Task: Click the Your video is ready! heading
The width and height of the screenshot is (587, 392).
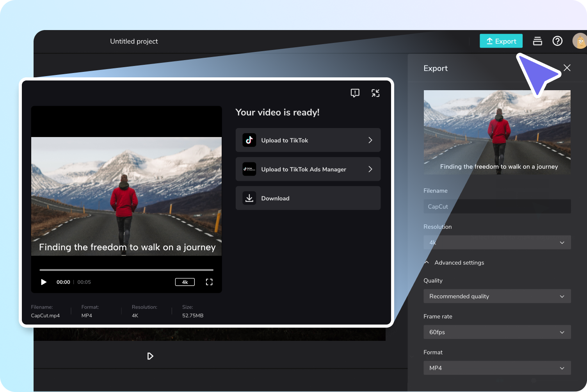Action: pos(277,112)
